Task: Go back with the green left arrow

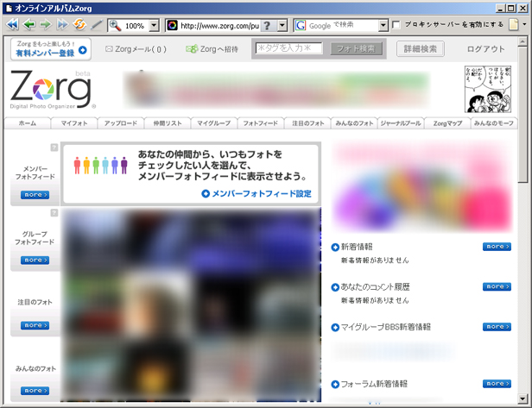Action: coord(29,25)
